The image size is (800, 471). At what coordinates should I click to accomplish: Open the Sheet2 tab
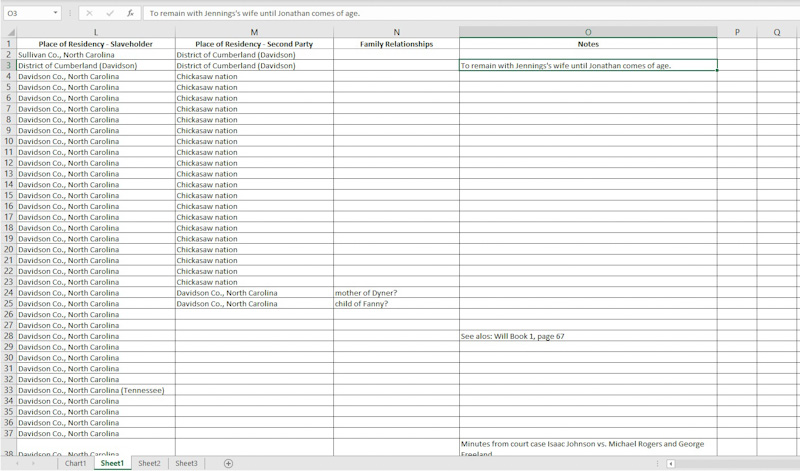(149, 463)
